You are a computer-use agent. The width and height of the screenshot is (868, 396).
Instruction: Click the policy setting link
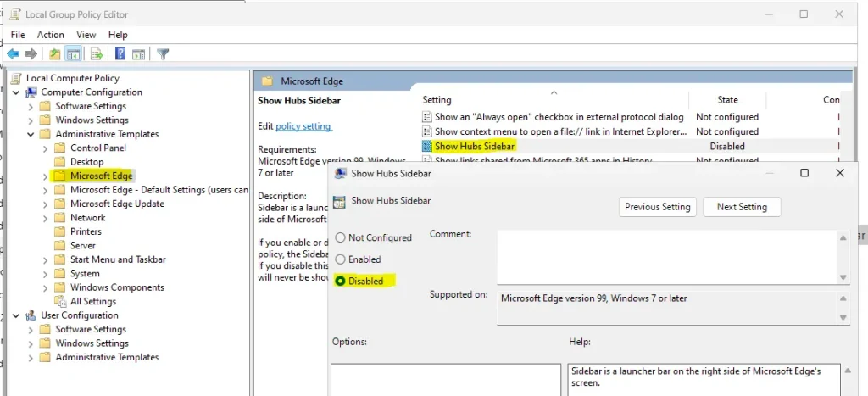(303, 126)
